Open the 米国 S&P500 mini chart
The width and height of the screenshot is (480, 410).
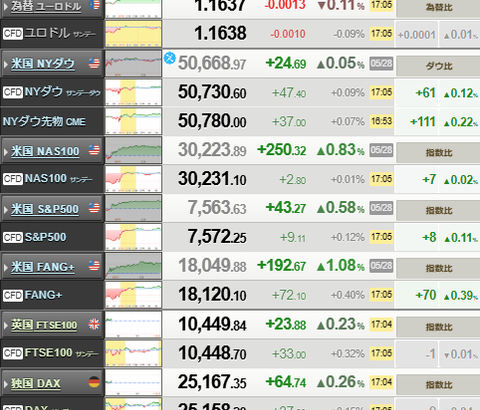point(133,208)
